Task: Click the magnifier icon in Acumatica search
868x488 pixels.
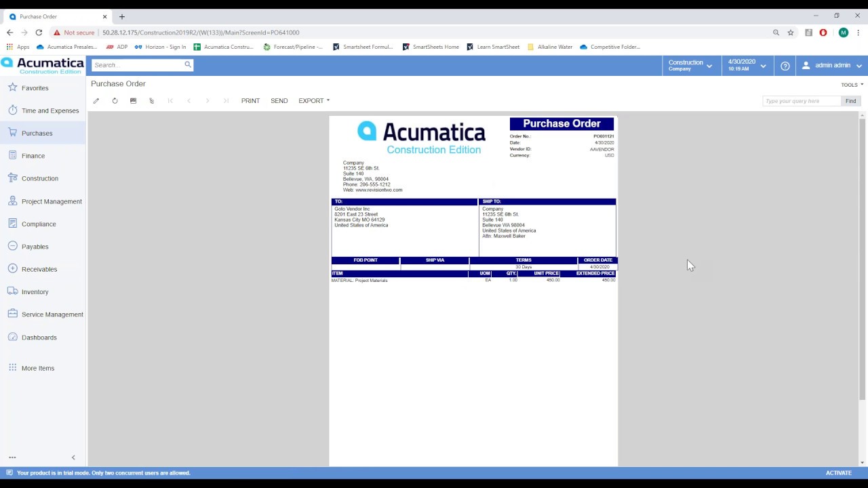Action: [x=188, y=65]
